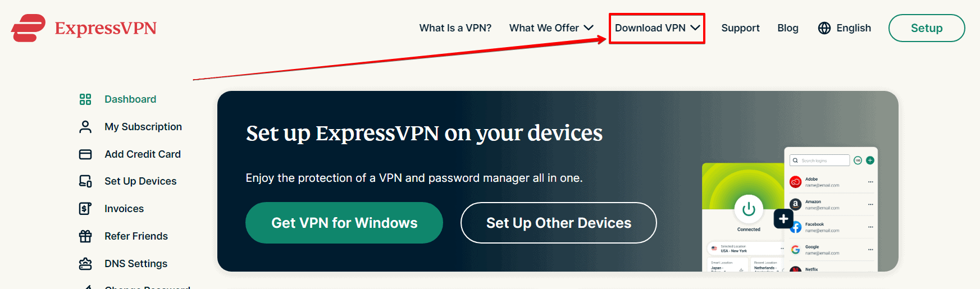Image resolution: width=980 pixels, height=289 pixels.
Task: Click the Add Credit Card icon
Action: tap(85, 154)
